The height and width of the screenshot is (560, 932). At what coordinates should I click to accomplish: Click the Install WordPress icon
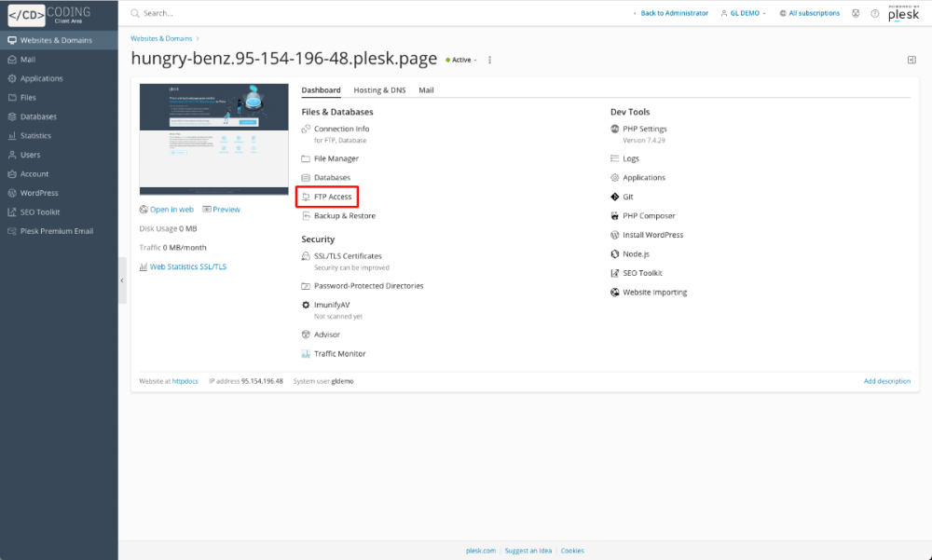[615, 235]
